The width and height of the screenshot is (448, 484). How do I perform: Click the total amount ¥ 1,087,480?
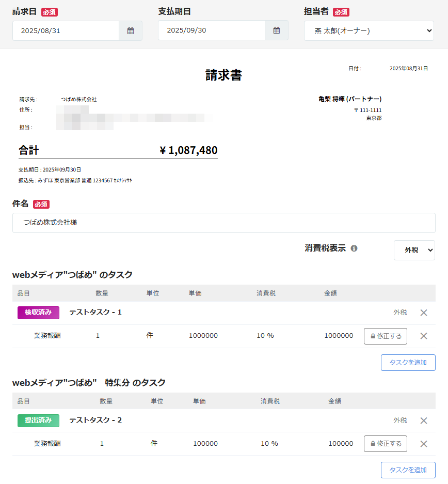(x=188, y=150)
